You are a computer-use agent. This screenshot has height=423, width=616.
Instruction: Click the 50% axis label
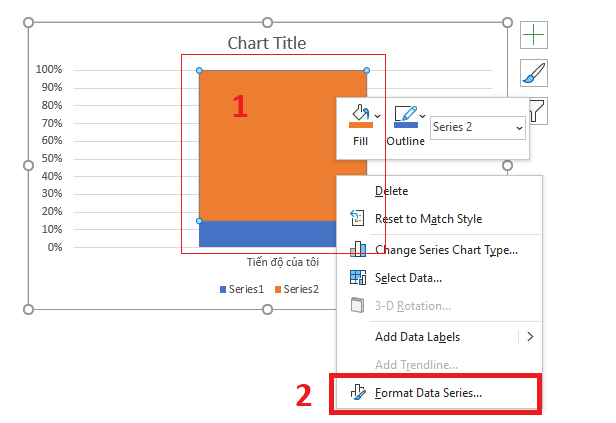tap(52, 158)
